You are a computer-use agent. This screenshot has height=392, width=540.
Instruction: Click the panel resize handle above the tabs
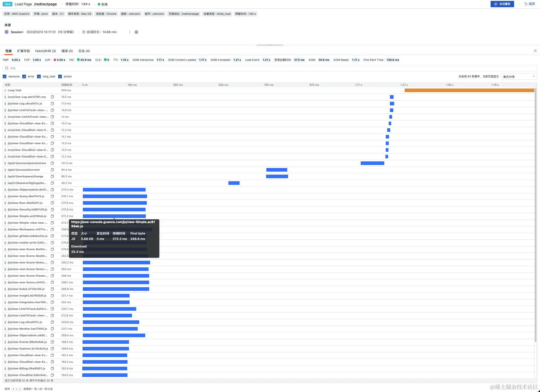tap(270, 45)
